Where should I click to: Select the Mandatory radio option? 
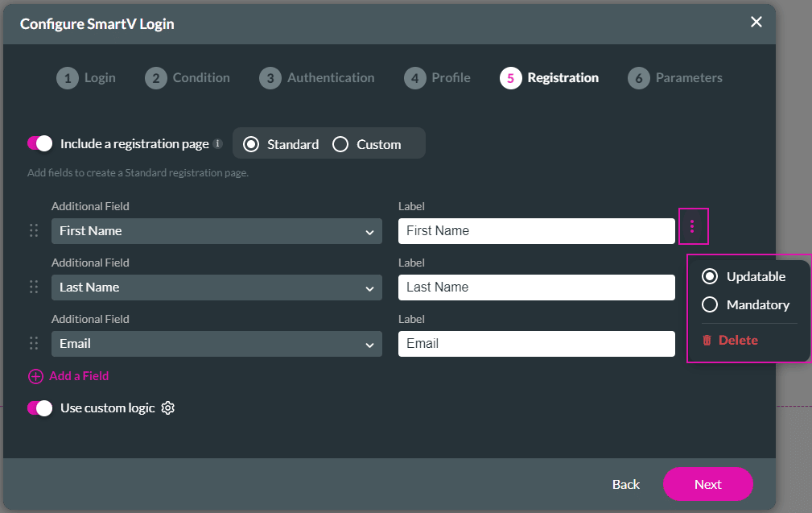coord(709,304)
